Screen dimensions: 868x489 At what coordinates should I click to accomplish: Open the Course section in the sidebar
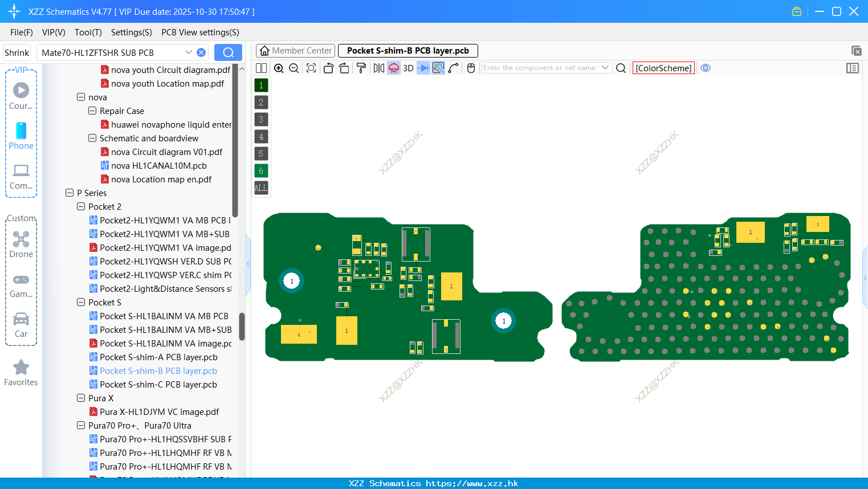[21, 96]
